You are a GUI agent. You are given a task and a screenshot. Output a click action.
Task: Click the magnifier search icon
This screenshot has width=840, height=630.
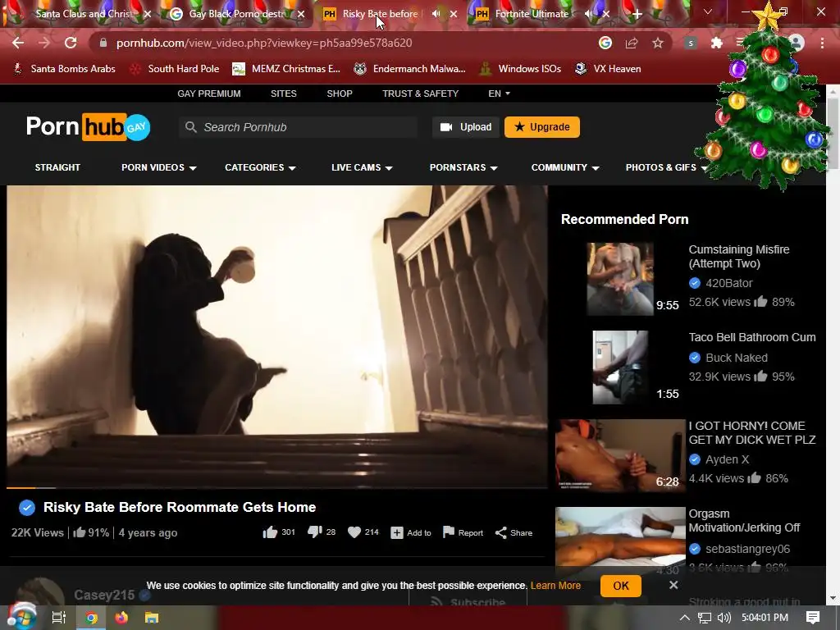190,127
